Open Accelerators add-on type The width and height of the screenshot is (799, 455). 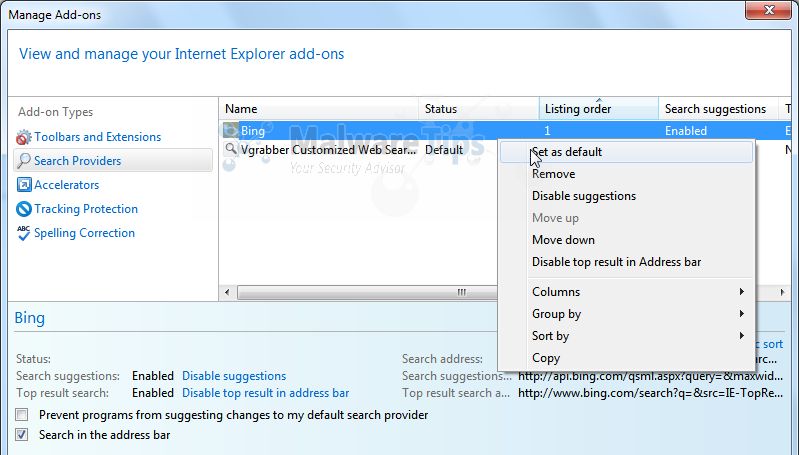[66, 184]
